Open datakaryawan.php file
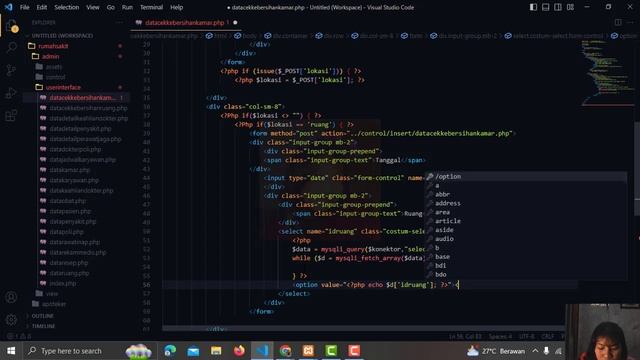Viewport: 640px width, 360px height. point(74,180)
